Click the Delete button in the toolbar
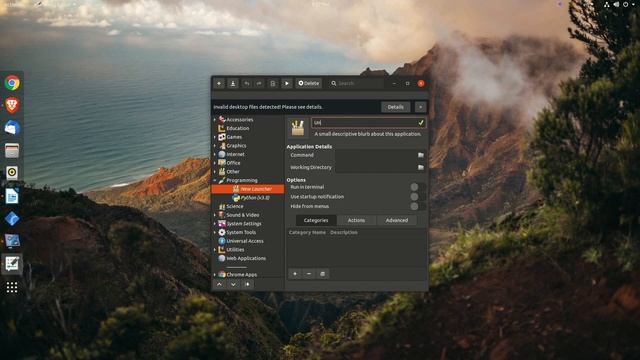 point(309,83)
